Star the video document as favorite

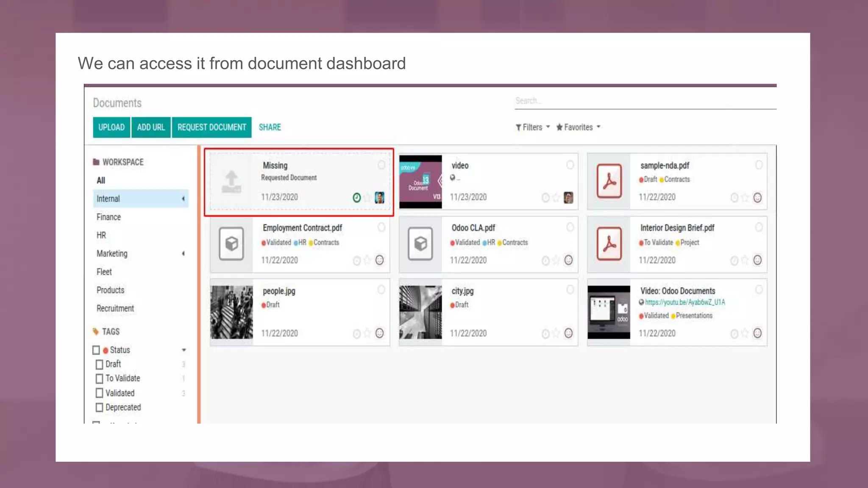click(x=556, y=198)
